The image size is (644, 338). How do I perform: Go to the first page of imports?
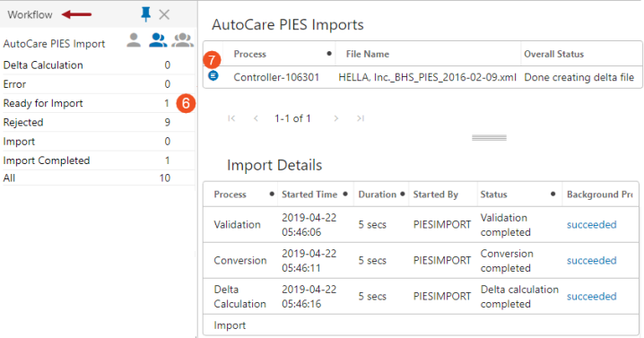(231, 118)
